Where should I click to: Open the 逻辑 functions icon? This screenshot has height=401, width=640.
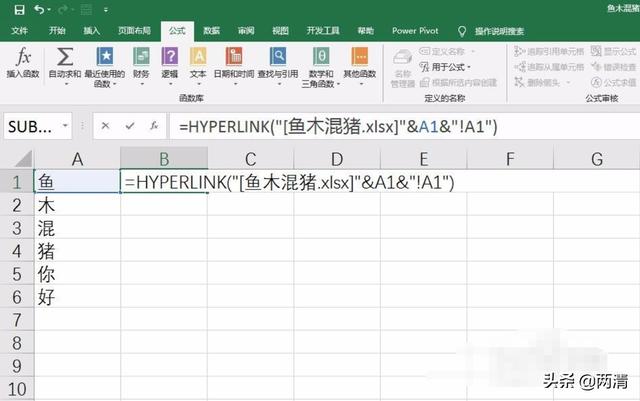click(x=170, y=56)
